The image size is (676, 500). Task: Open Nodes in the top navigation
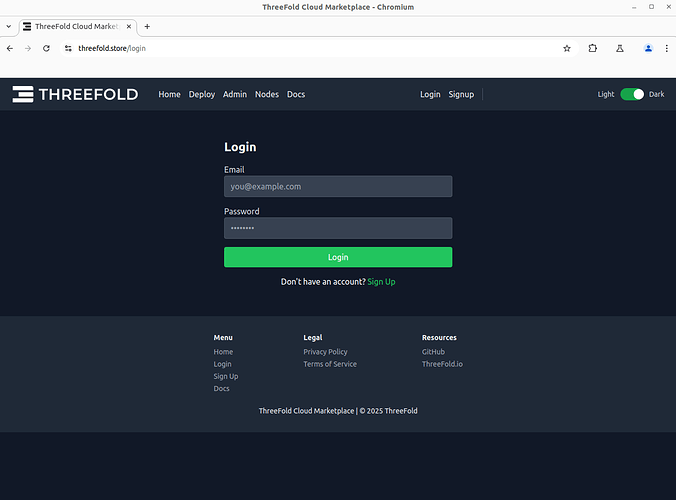click(x=266, y=94)
